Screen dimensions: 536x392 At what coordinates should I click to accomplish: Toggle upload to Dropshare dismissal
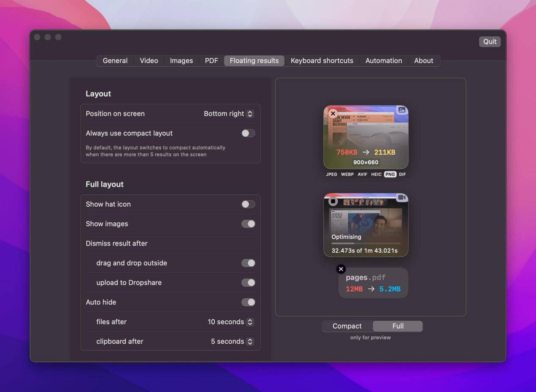click(x=248, y=283)
